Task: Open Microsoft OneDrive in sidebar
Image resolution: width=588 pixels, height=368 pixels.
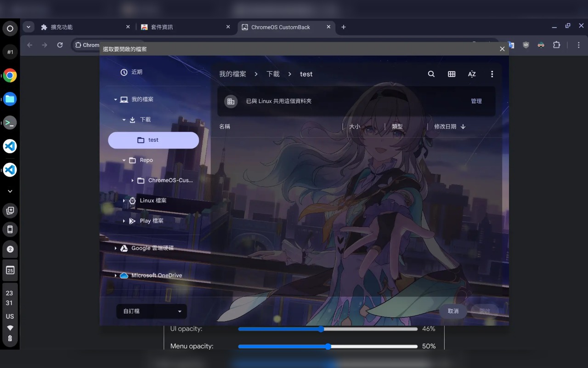Action: pos(151,276)
